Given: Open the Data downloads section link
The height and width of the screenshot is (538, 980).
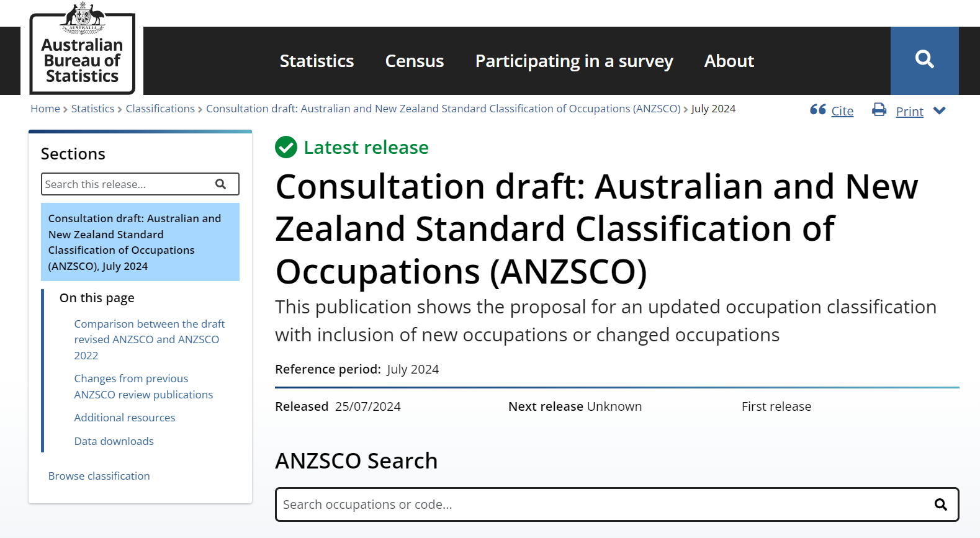Looking at the screenshot, I should [x=114, y=441].
